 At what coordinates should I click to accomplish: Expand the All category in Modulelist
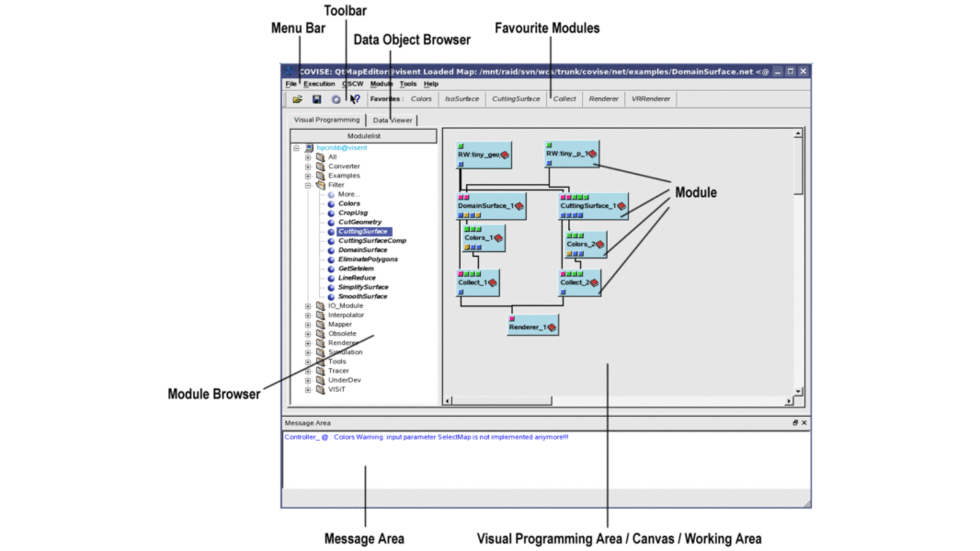click(308, 157)
